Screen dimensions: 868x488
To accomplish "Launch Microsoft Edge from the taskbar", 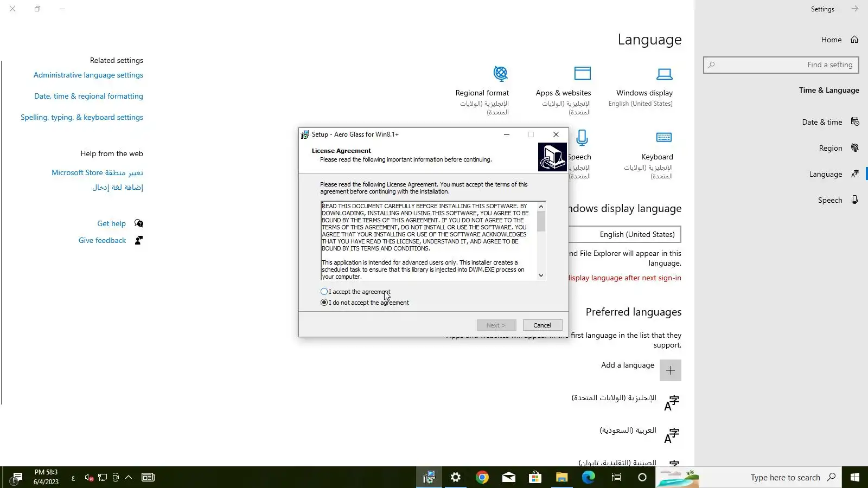I will [x=589, y=477].
